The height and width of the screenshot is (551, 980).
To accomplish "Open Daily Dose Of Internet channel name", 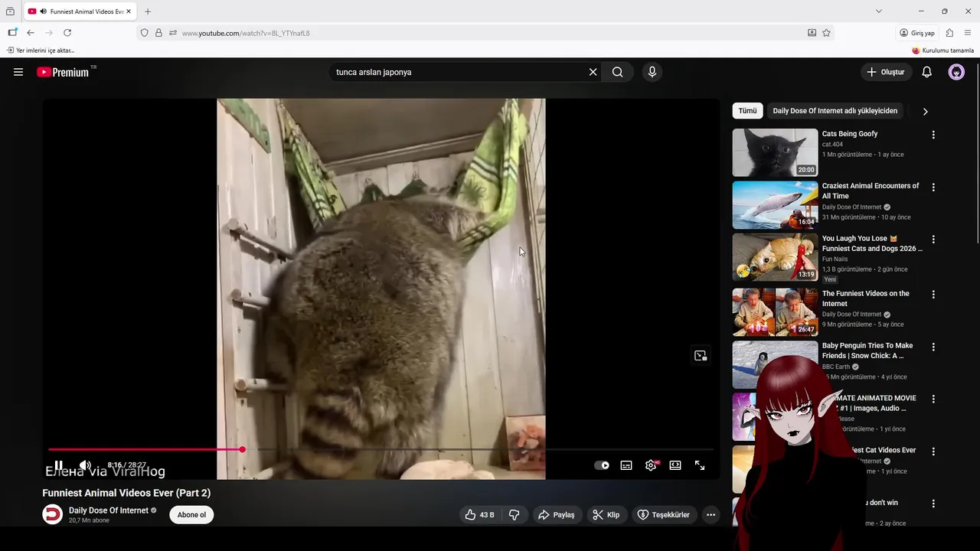I will pyautogui.click(x=109, y=510).
